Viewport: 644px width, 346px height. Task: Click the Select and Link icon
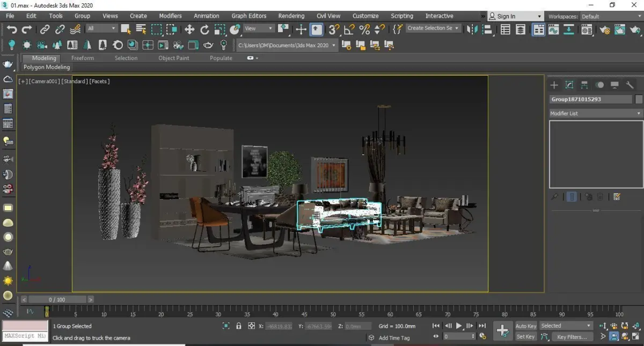tap(45, 30)
